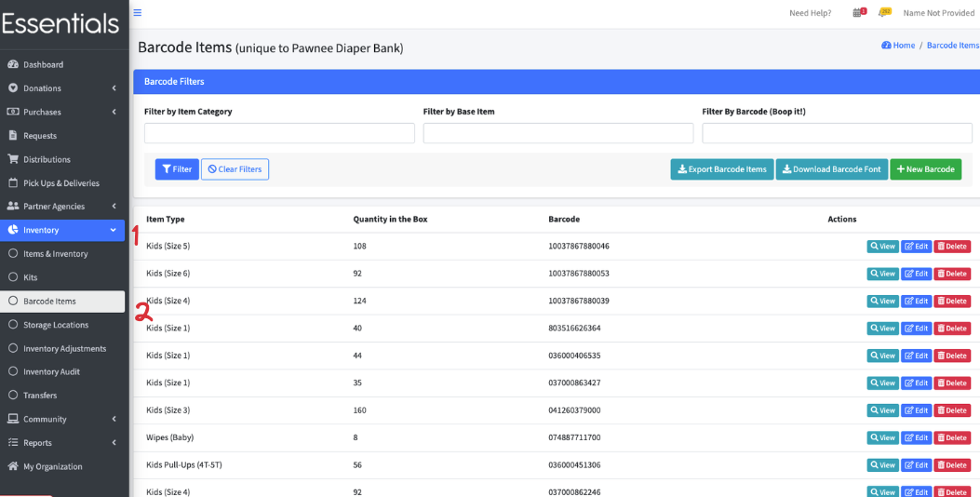Viewport: 980px width, 497px height.
Task: Click the barcode value 10037867880046
Action: click(x=579, y=247)
